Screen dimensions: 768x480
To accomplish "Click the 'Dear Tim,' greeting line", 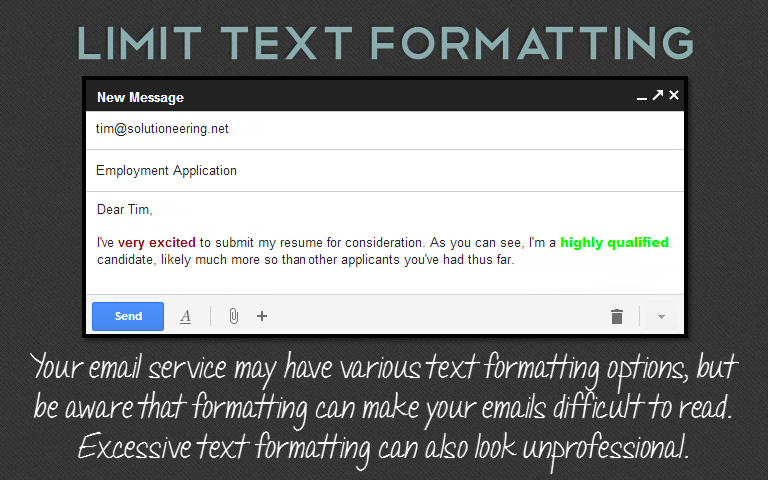I will [125, 210].
